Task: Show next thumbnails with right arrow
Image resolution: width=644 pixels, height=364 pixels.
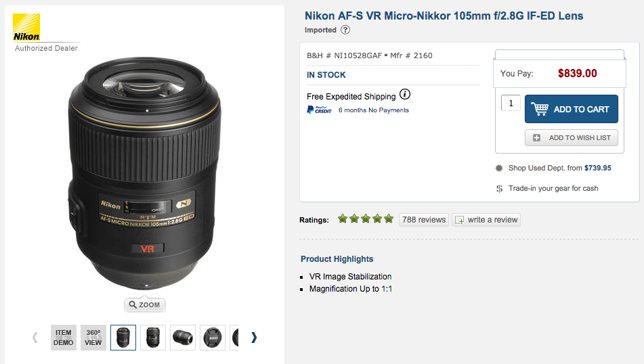Action: [x=254, y=337]
